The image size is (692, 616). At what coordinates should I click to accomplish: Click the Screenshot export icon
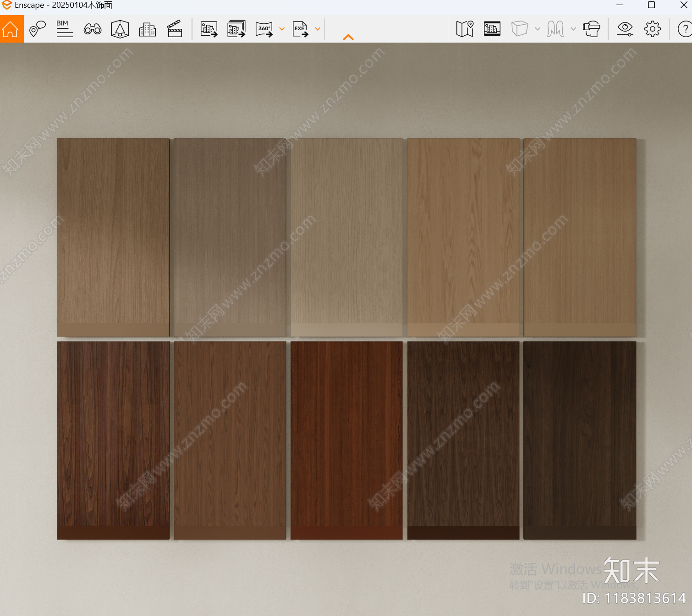click(209, 29)
